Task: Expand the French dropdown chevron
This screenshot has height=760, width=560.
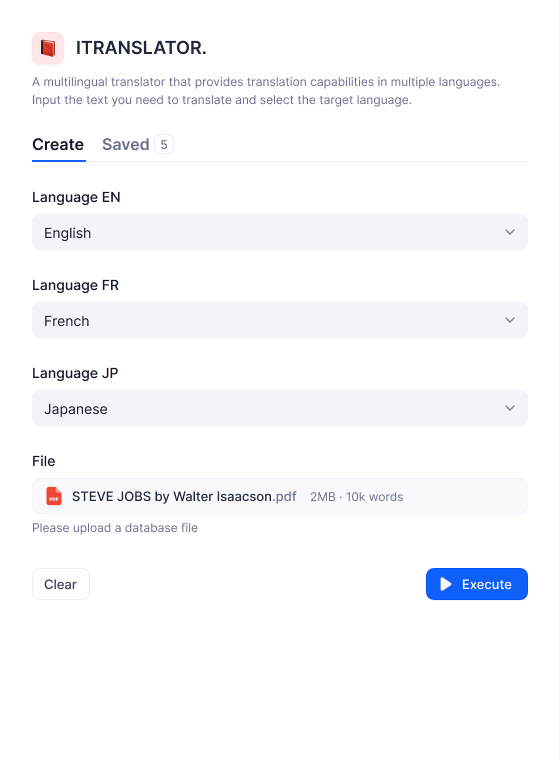Action: pyautogui.click(x=510, y=320)
